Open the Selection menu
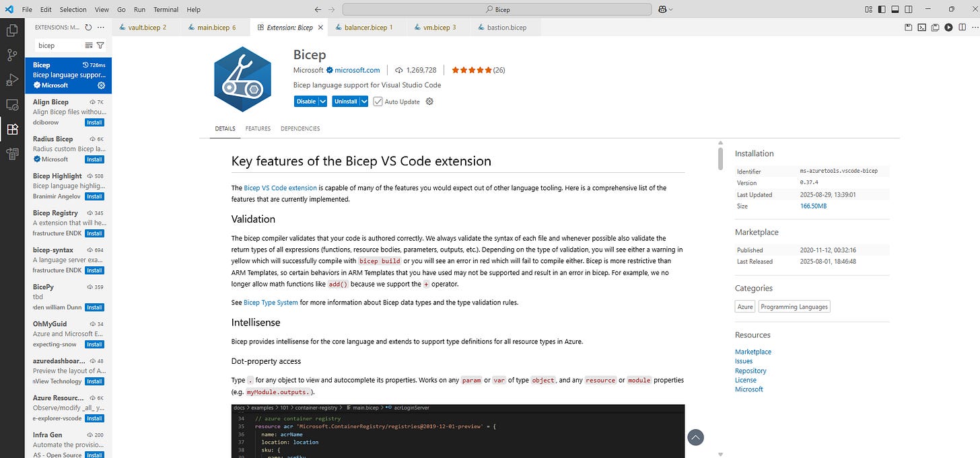Screen dimensions: 980x458 pyautogui.click(x=73, y=9)
